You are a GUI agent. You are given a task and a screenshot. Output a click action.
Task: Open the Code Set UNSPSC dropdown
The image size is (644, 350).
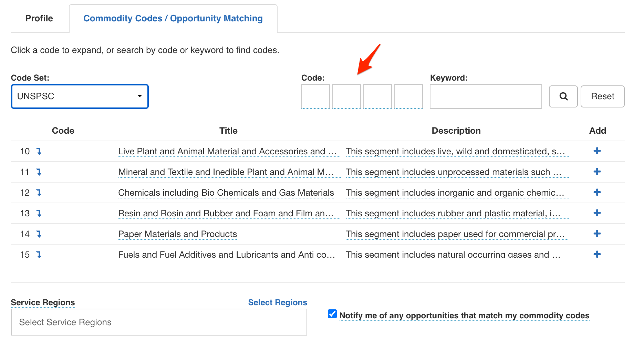pos(80,96)
